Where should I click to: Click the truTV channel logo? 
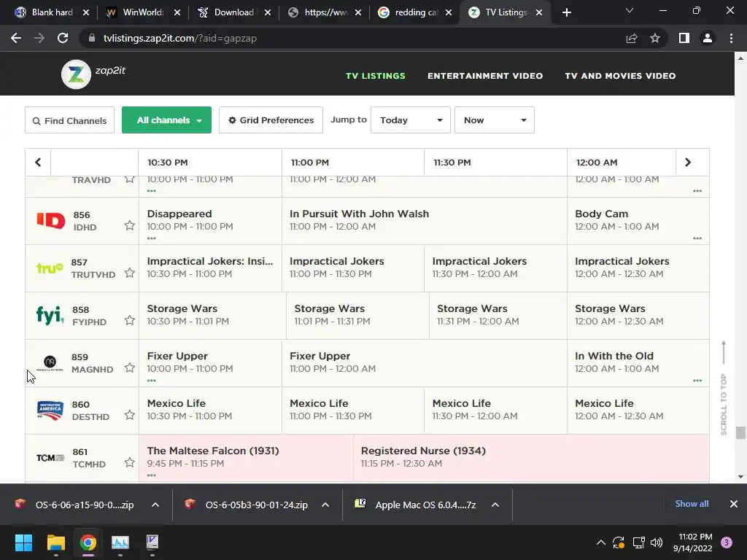pyautogui.click(x=50, y=268)
